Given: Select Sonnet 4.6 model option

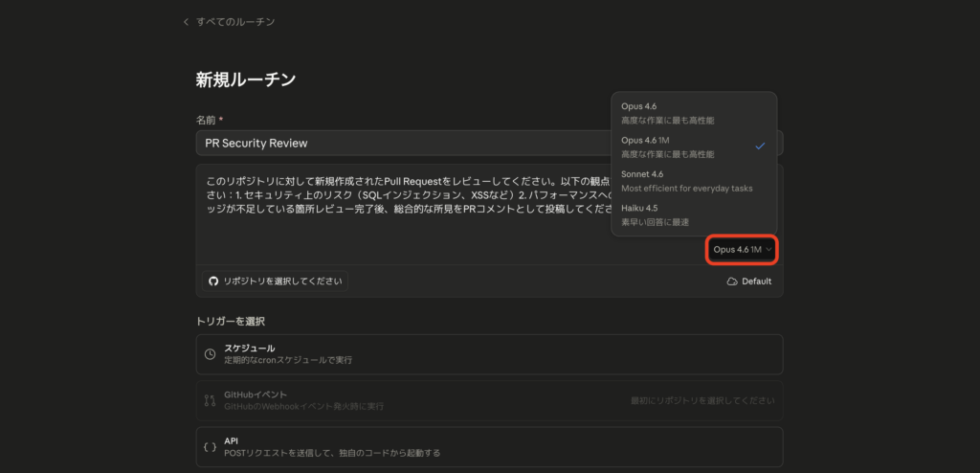Looking at the screenshot, I should tap(695, 181).
